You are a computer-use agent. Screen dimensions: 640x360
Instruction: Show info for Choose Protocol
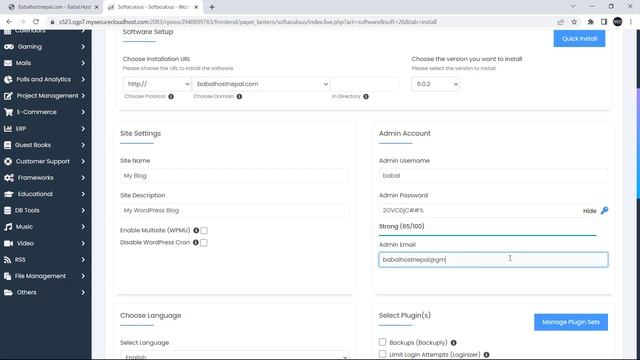point(171,96)
